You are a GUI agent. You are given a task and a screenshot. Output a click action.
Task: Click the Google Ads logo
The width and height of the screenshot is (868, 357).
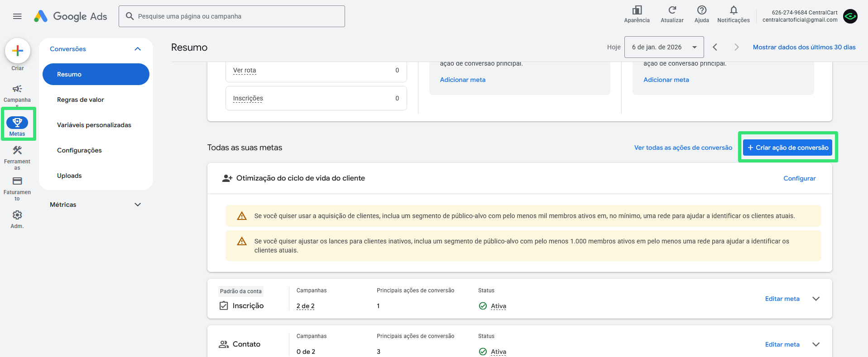(71, 16)
